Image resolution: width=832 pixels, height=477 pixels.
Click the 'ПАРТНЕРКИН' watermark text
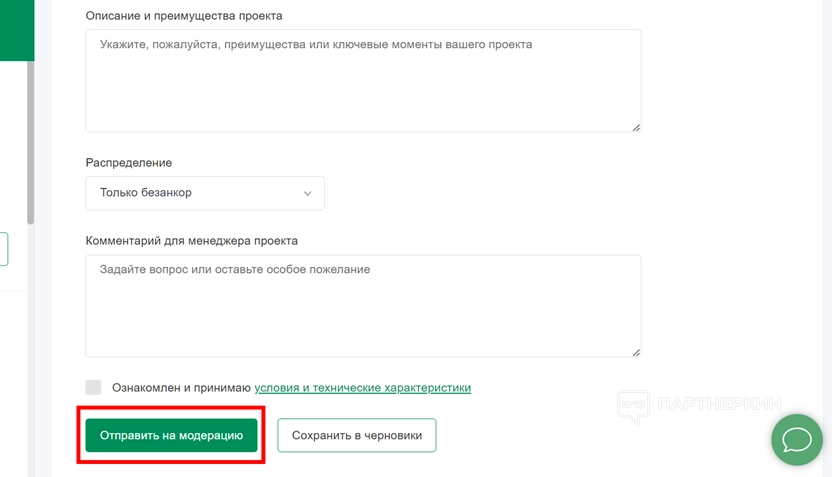(x=719, y=406)
